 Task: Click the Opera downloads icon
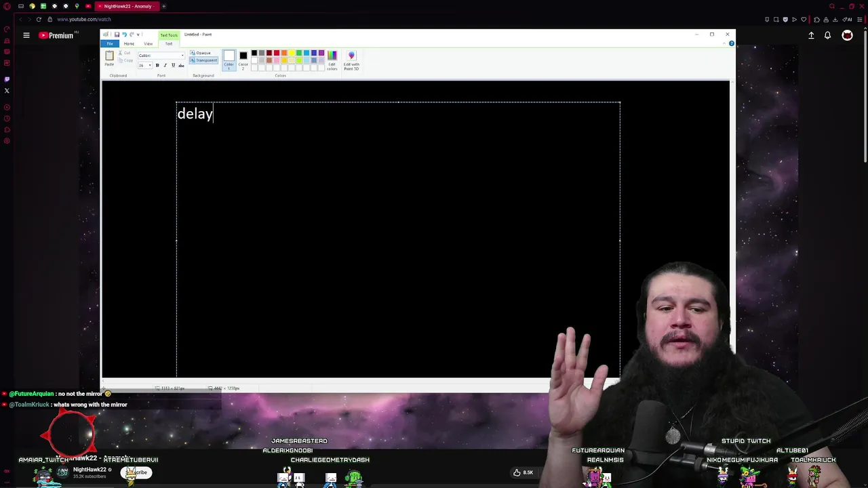click(835, 20)
